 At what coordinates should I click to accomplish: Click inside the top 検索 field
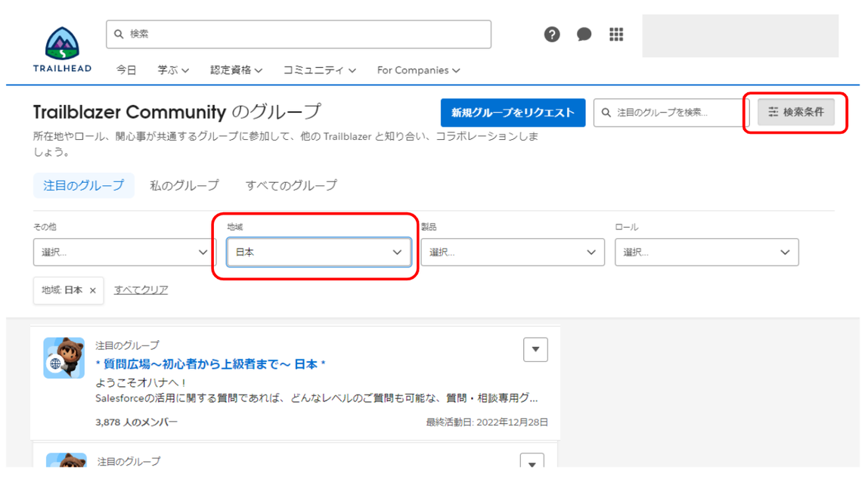[x=299, y=34]
